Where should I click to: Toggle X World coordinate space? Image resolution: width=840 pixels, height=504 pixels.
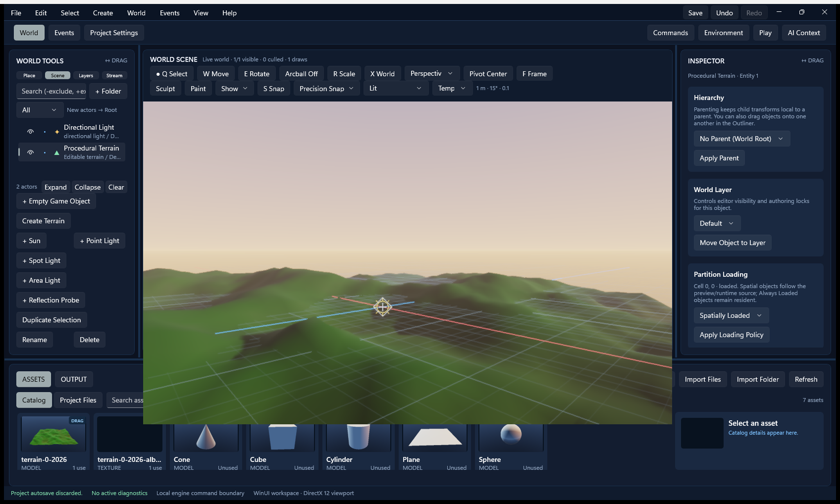tap(382, 74)
